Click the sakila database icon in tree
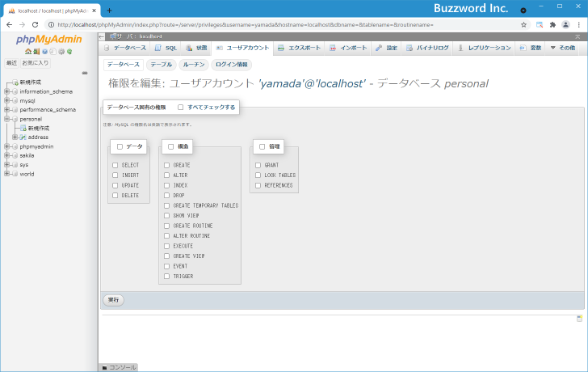 click(15, 155)
